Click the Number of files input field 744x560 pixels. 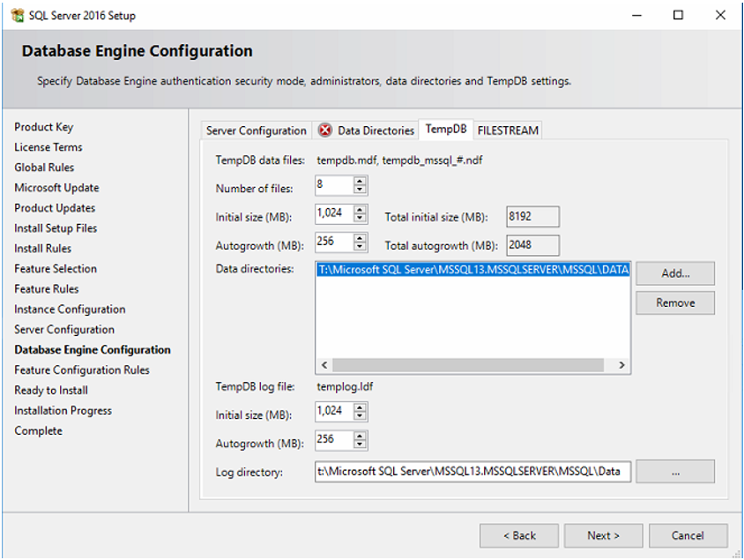point(334,185)
